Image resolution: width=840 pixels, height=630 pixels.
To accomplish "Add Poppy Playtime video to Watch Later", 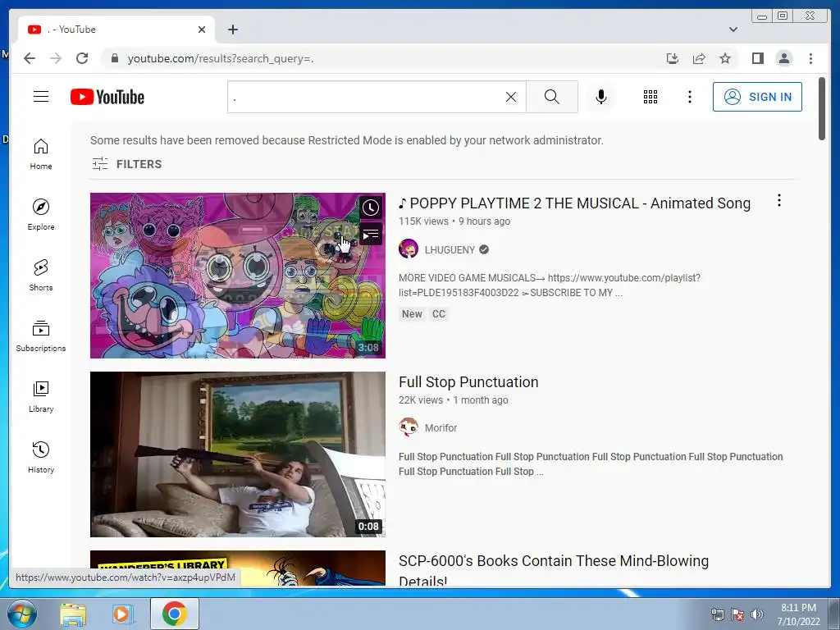I will [x=370, y=208].
